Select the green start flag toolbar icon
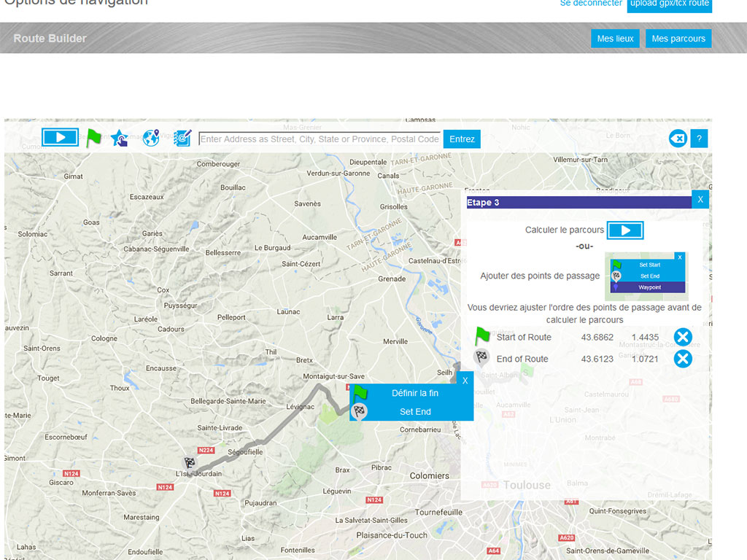Screen dimensions: 747x560 click(93, 138)
